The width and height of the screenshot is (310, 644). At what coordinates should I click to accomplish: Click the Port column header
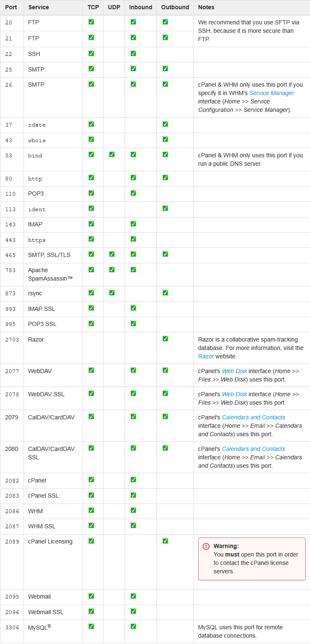[x=11, y=7]
